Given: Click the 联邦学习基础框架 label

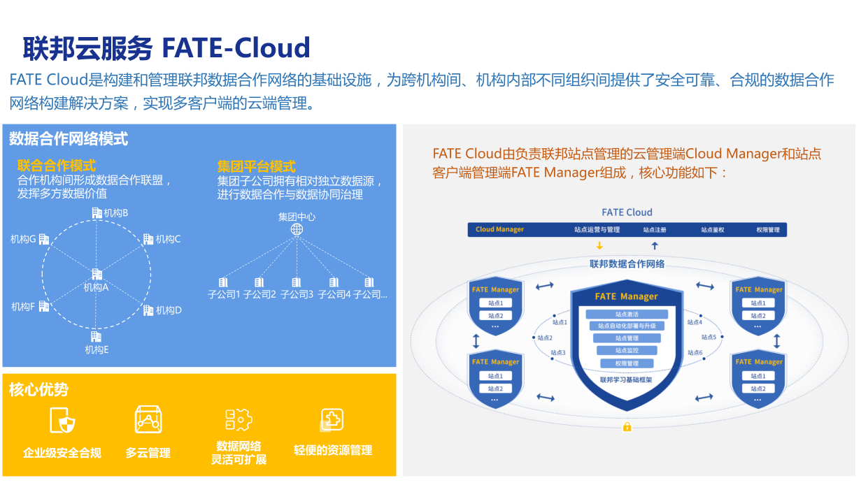Looking at the screenshot, I should [627, 380].
